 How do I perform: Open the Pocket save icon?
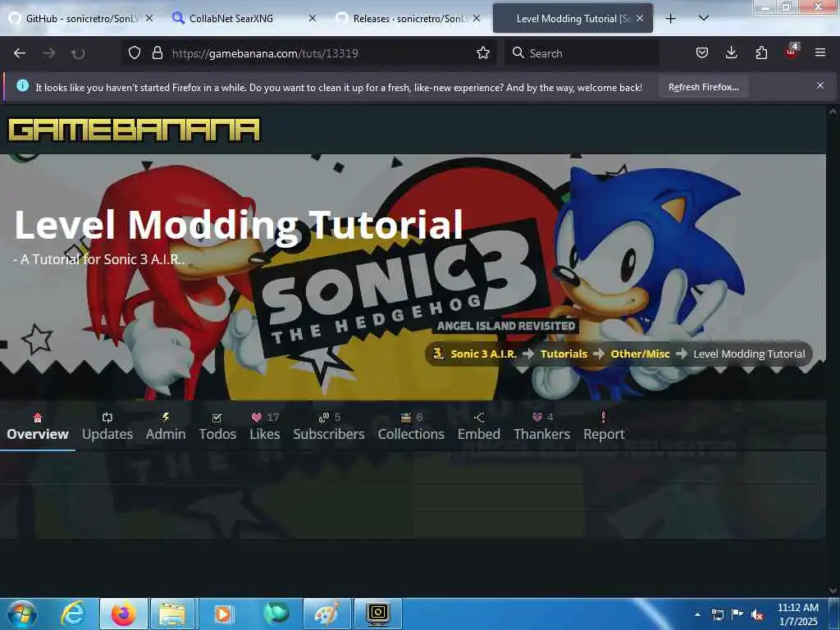pyautogui.click(x=702, y=52)
